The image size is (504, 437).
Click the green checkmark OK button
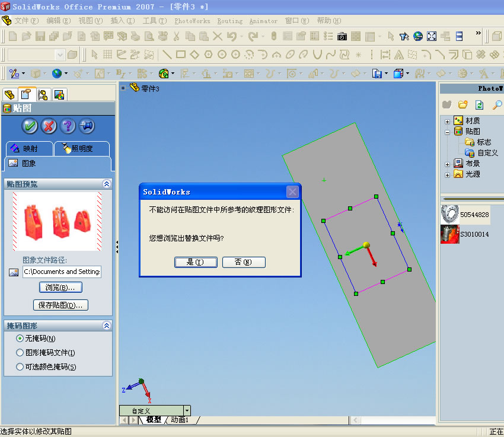point(30,126)
